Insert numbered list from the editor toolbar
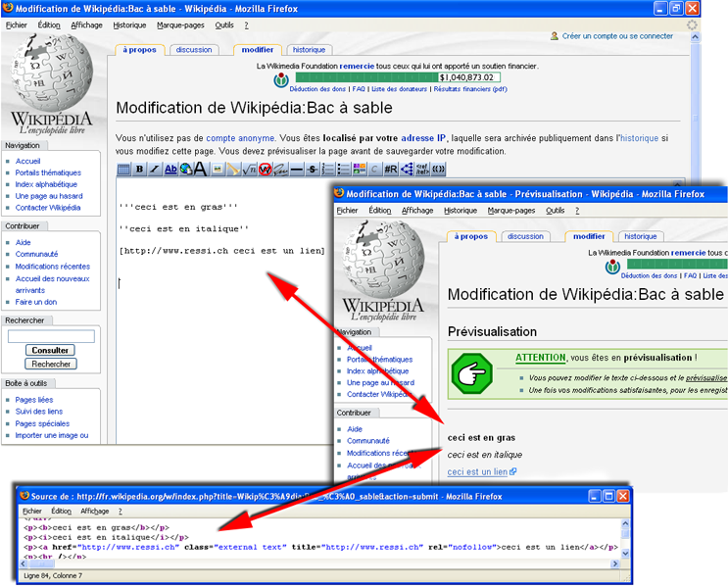Screen dimensions: 728x588 click(x=328, y=170)
